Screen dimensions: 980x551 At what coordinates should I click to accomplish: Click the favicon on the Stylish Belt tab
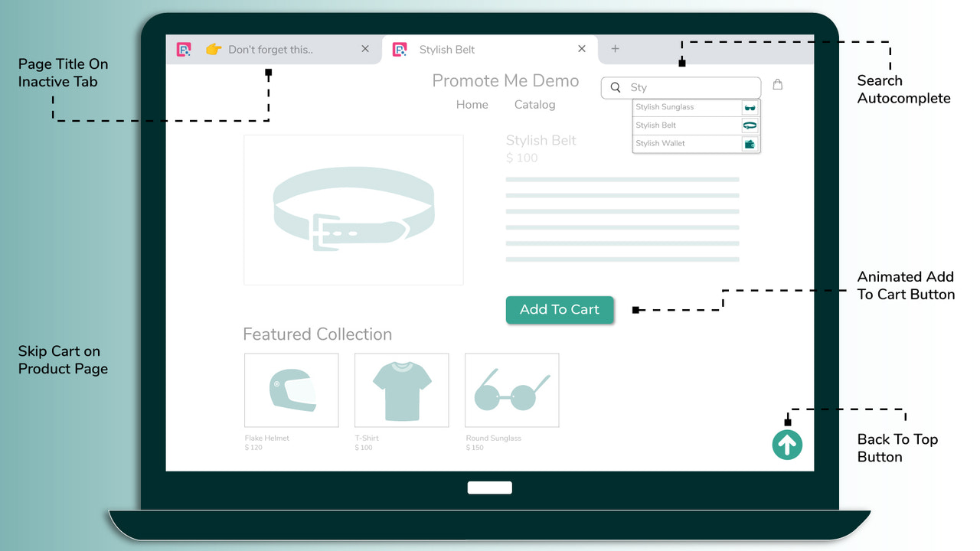point(400,49)
